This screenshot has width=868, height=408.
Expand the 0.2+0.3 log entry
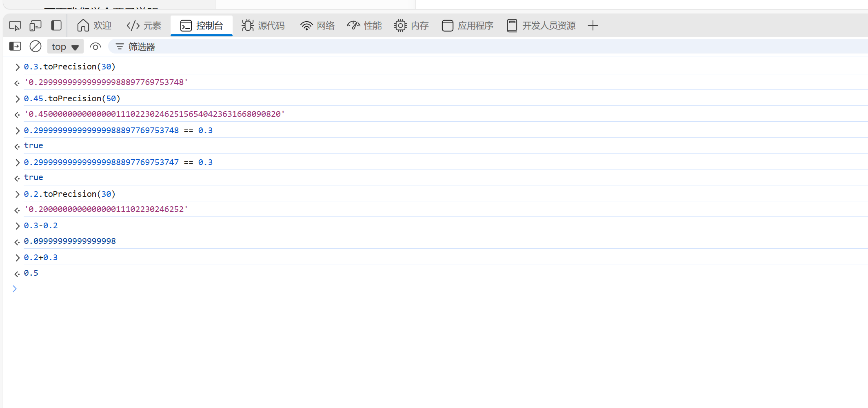point(17,257)
